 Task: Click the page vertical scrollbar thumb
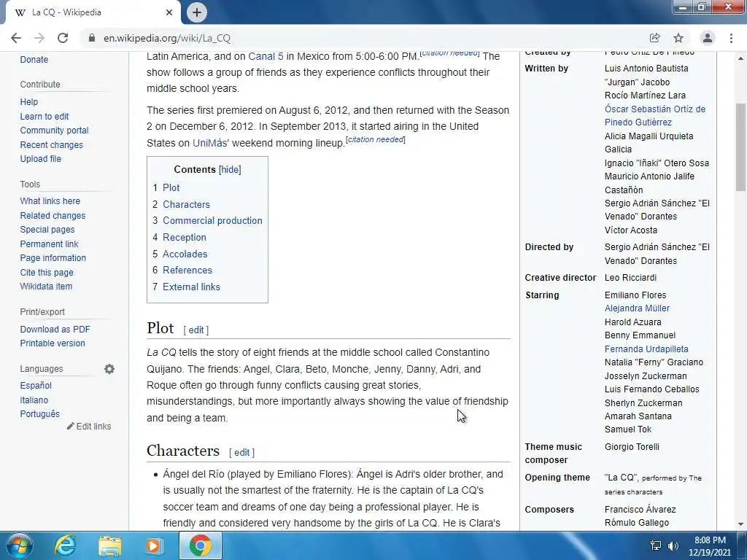click(741, 146)
